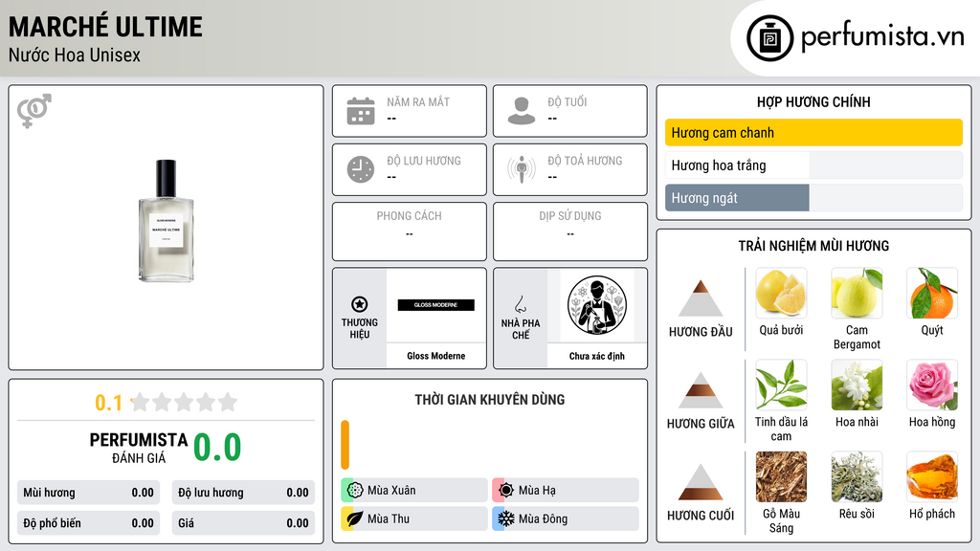Click the Nước Hoa Unisex subtitle

75,55
